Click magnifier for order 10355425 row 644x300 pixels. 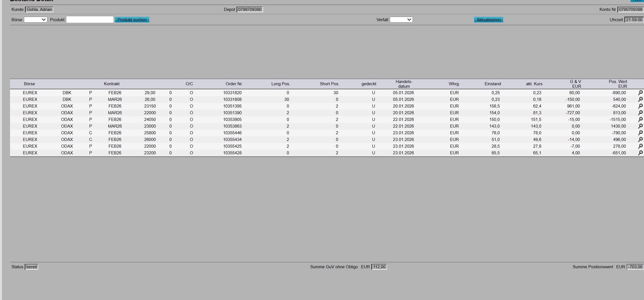point(640,146)
